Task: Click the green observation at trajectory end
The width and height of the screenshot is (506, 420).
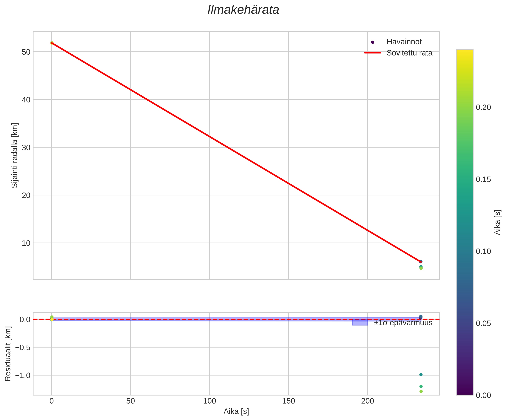Action: pyautogui.click(x=421, y=268)
